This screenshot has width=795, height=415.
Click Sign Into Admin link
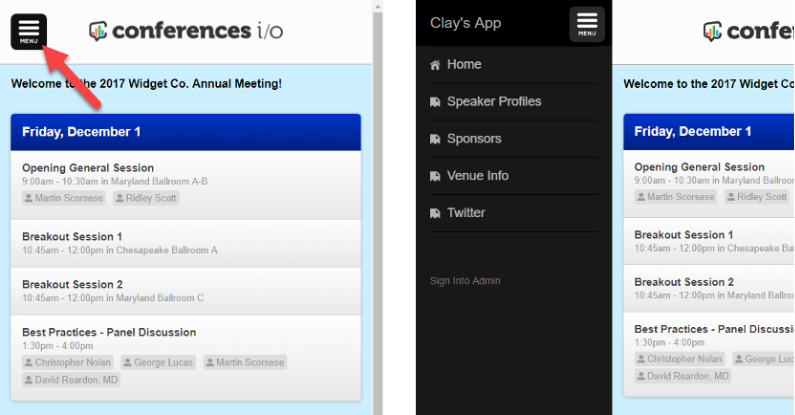[x=465, y=281]
